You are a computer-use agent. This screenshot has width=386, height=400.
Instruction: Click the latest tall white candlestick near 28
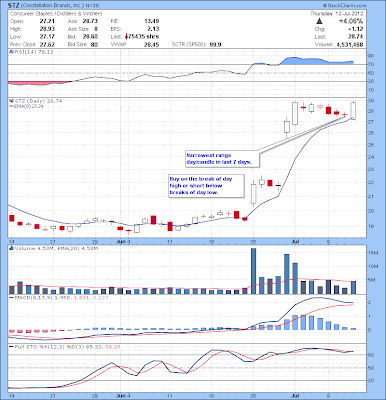tap(353, 111)
